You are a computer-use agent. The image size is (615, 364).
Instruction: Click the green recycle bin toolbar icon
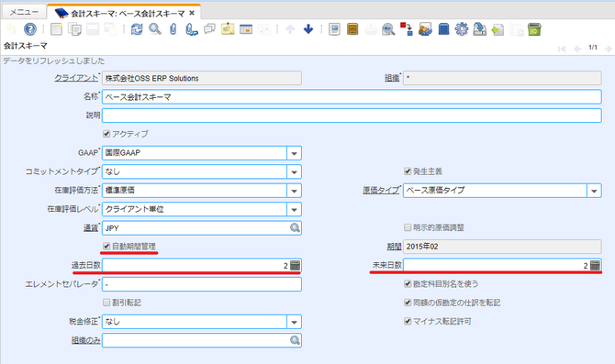(x=534, y=29)
